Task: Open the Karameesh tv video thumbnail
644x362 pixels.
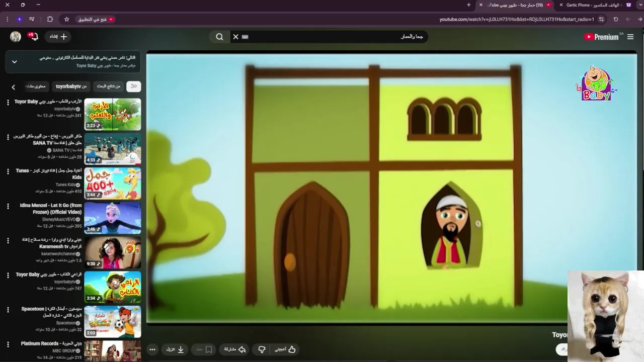Action: (113, 252)
